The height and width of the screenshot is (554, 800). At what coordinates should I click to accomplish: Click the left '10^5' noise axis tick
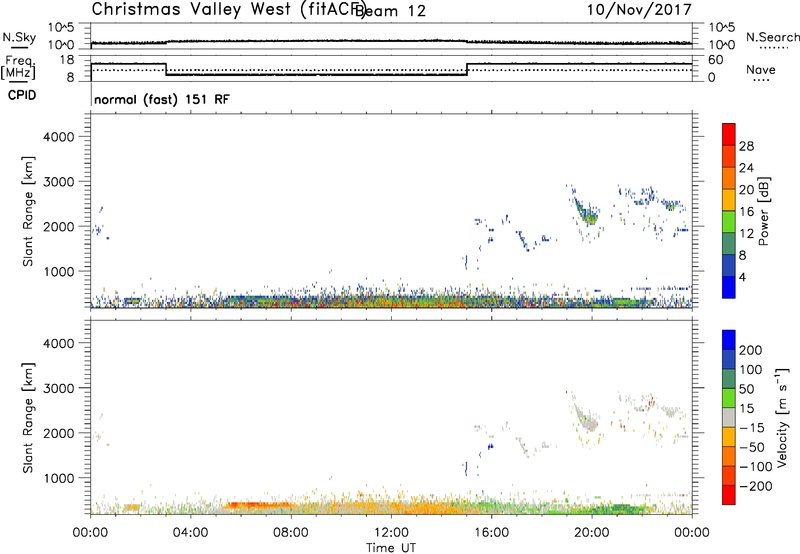click(61, 27)
